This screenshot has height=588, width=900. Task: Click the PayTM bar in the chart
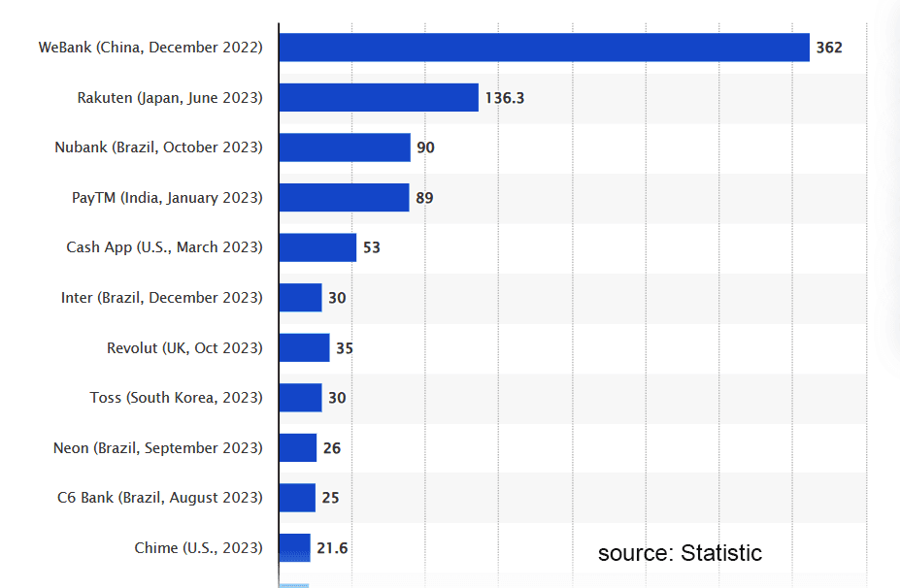(345, 197)
